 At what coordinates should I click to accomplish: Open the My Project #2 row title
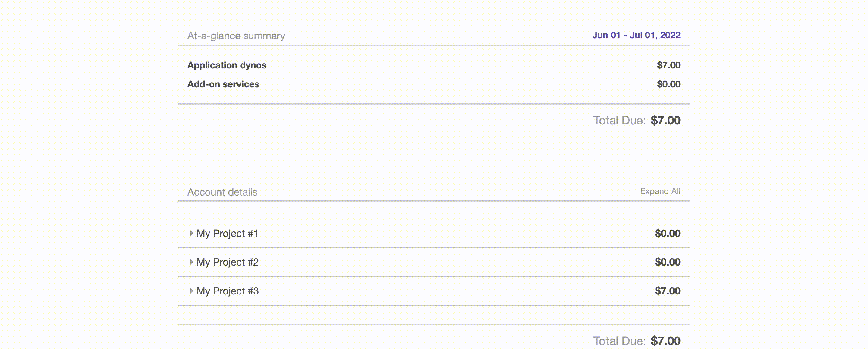pos(227,262)
